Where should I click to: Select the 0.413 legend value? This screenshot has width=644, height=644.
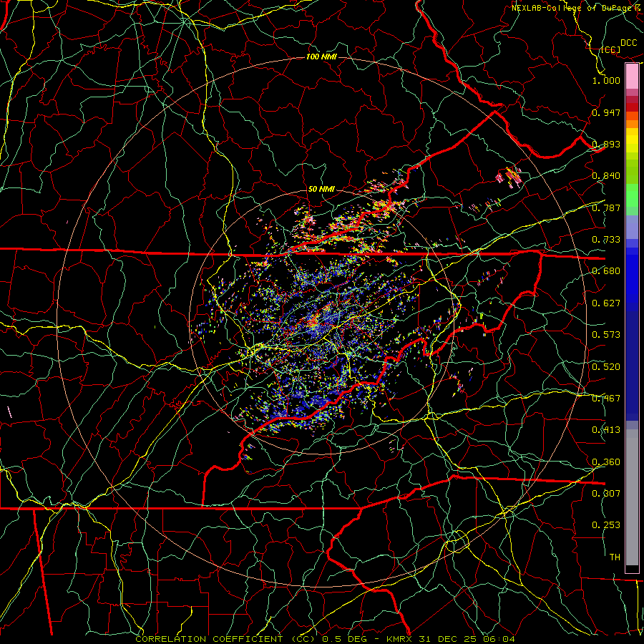point(606,430)
